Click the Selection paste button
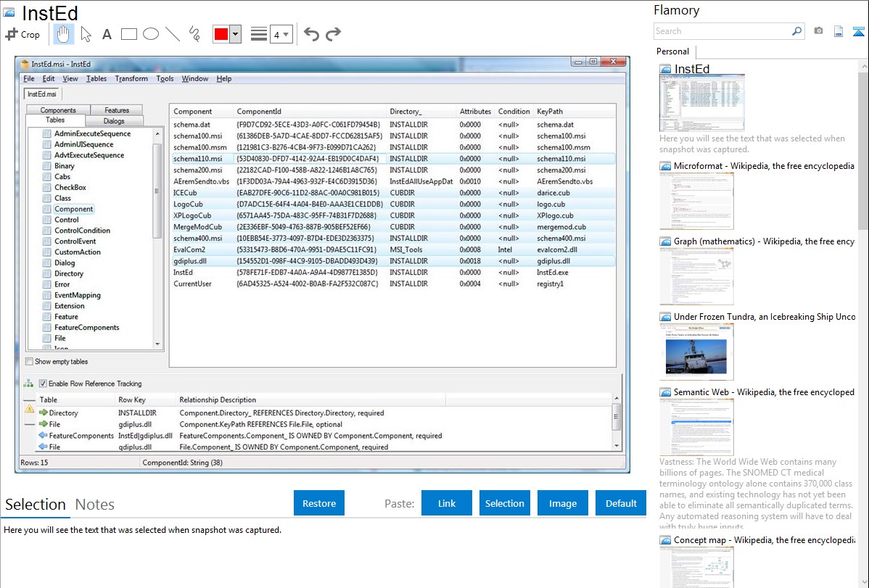Screen dimensions: 869x588 coord(504,503)
